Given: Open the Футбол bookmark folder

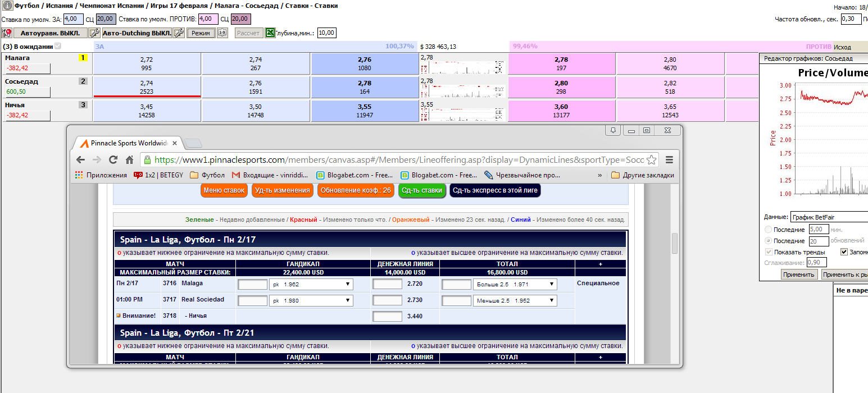Looking at the screenshot, I should point(207,175).
